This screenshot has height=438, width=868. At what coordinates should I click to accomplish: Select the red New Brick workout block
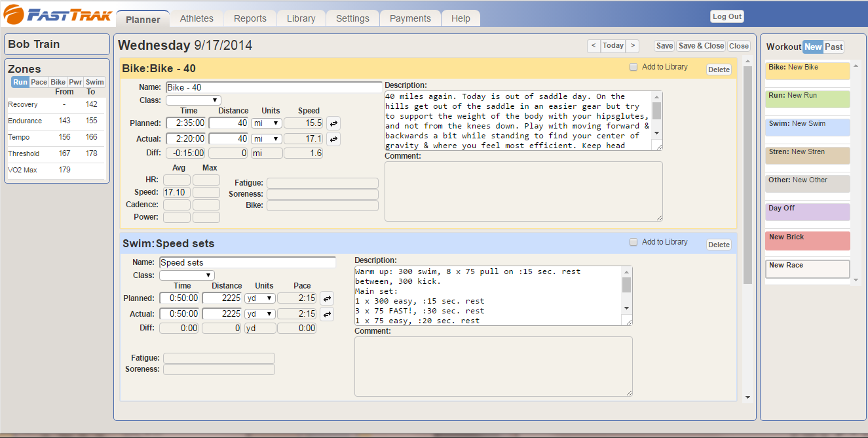point(807,241)
